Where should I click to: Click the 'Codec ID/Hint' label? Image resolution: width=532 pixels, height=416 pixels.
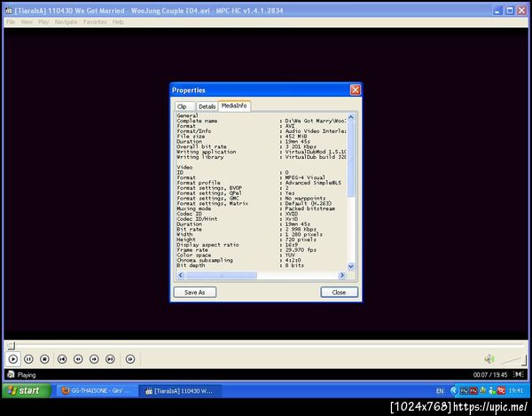click(197, 219)
